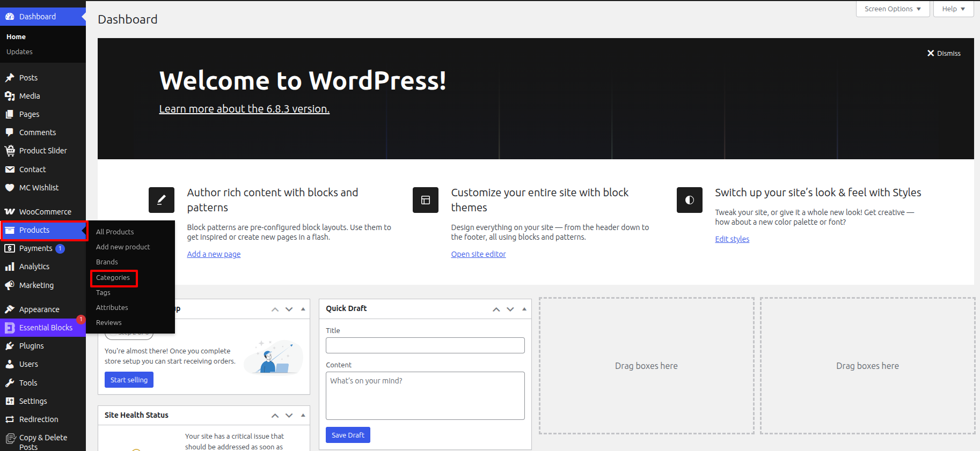This screenshot has width=980, height=451.
Task: Expand the Screen Options dropdown
Action: 893,9
